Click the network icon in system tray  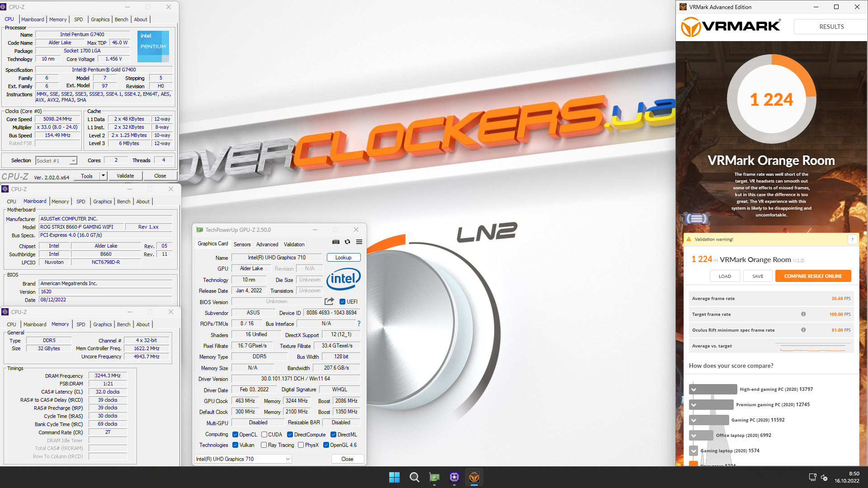point(812,477)
